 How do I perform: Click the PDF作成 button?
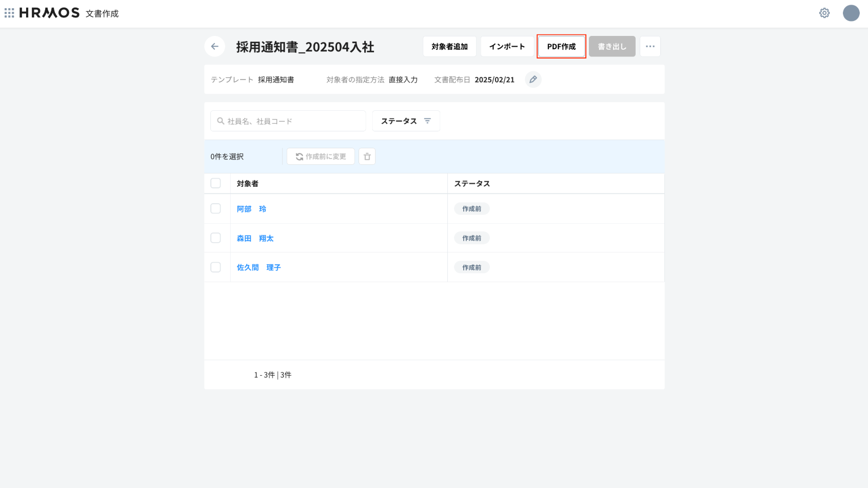pyautogui.click(x=561, y=46)
